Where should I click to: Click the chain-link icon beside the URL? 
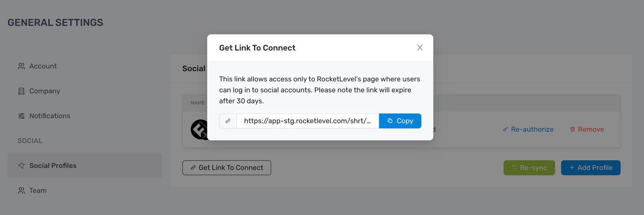pos(228,121)
